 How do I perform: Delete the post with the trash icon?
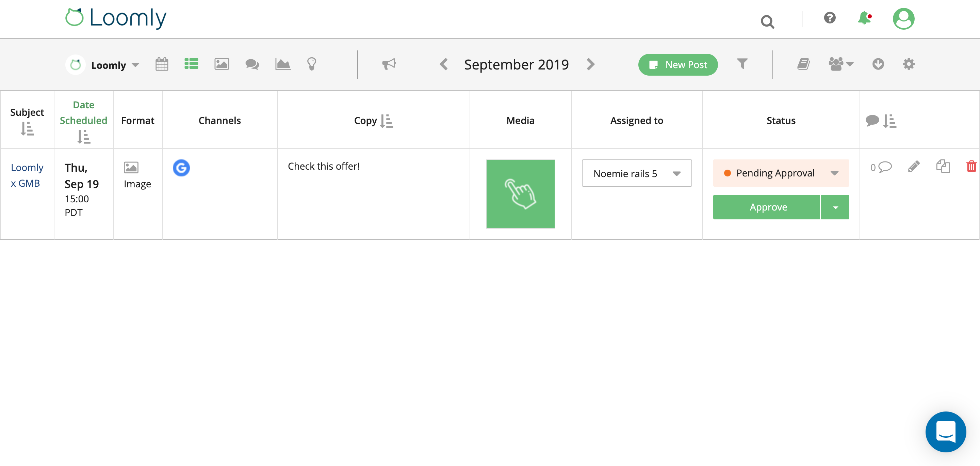click(x=971, y=166)
